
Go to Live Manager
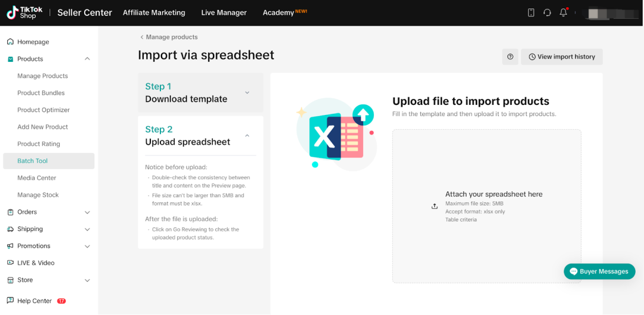click(224, 13)
